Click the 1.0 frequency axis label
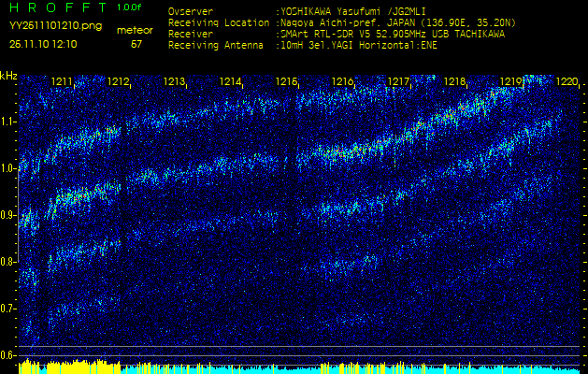 click(x=8, y=168)
